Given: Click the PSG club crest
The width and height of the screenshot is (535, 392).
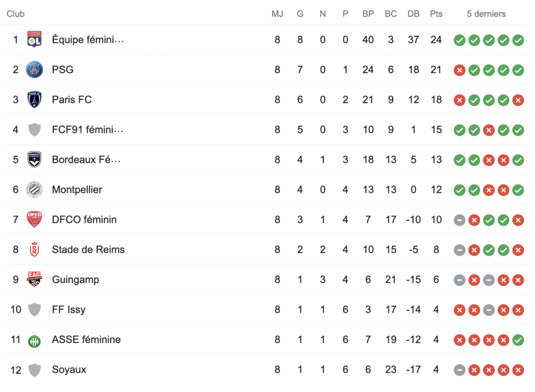Looking at the screenshot, I should (34, 69).
